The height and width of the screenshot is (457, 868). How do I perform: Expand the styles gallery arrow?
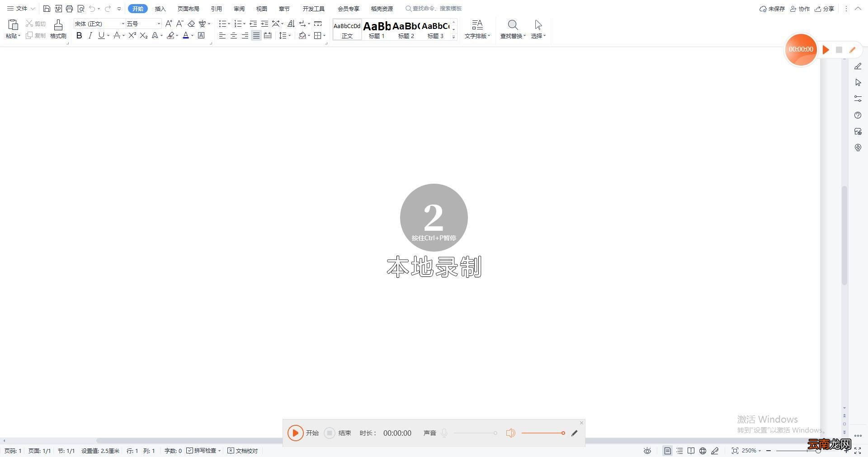pos(453,37)
